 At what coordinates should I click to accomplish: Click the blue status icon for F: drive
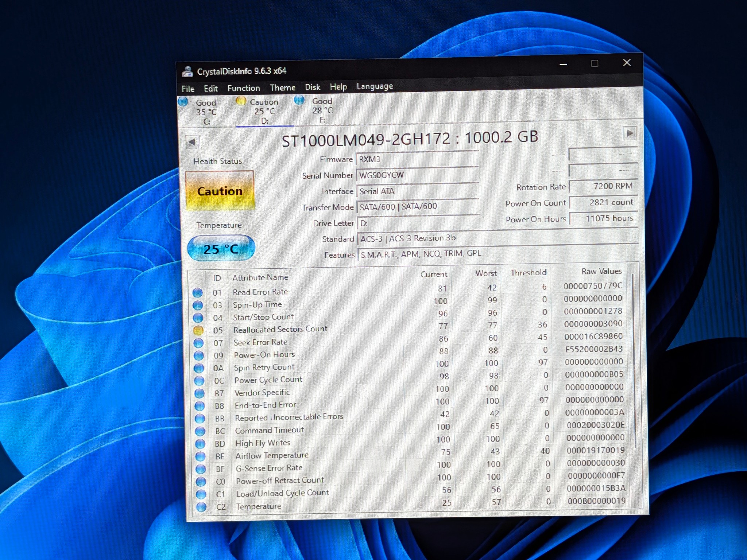[299, 100]
